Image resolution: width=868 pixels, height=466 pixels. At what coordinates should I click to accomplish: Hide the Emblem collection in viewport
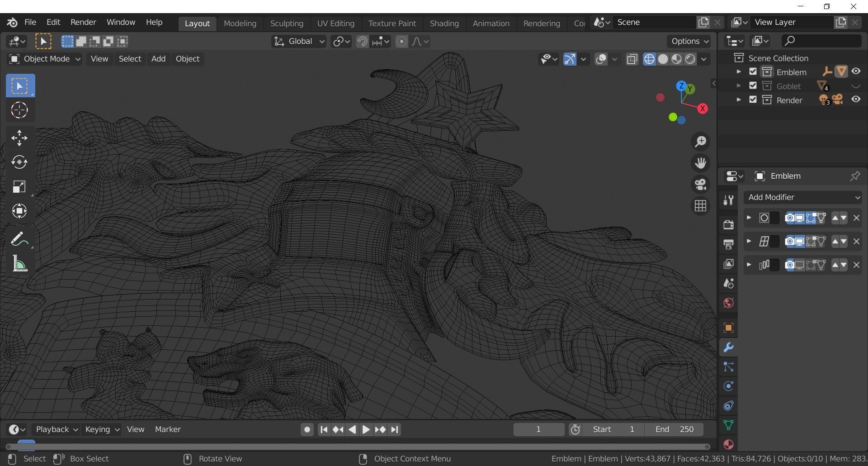point(856,71)
